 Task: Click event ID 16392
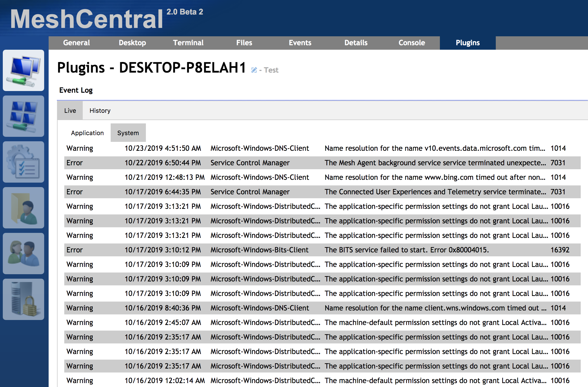(560, 250)
